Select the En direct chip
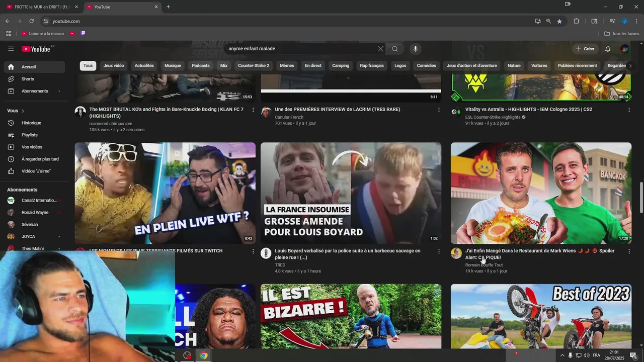644x362 pixels. pyautogui.click(x=313, y=65)
